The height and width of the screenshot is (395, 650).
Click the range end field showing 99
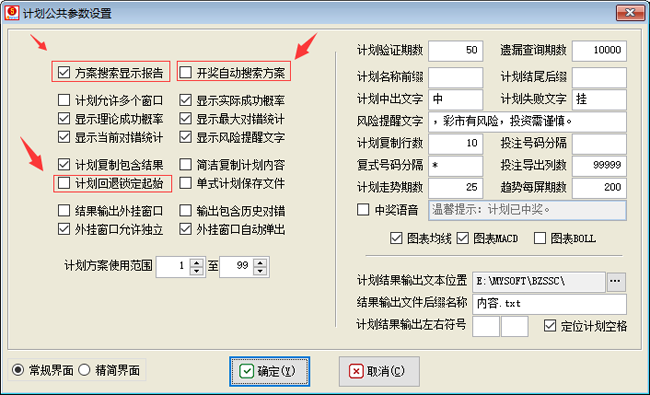point(237,267)
